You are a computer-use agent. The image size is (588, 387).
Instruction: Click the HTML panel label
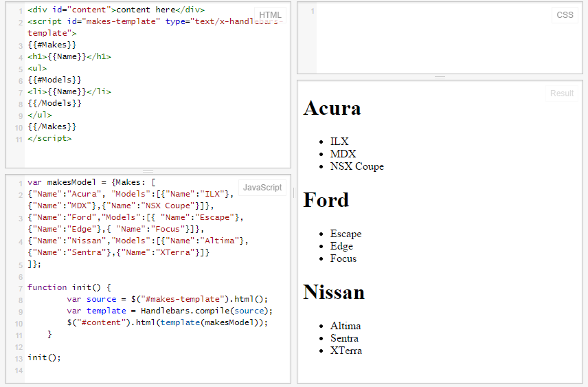[270, 15]
